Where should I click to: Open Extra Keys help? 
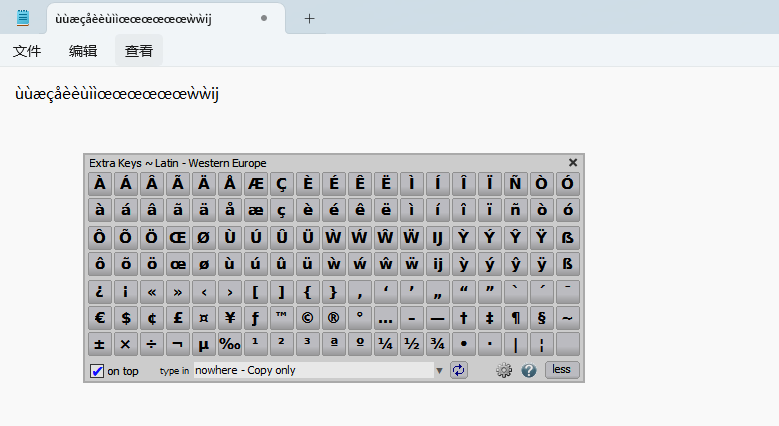[529, 370]
